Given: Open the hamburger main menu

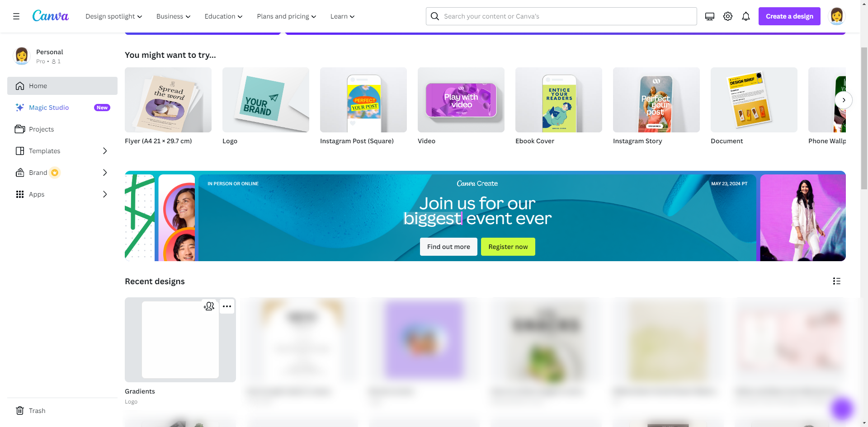Looking at the screenshot, I should (x=16, y=16).
